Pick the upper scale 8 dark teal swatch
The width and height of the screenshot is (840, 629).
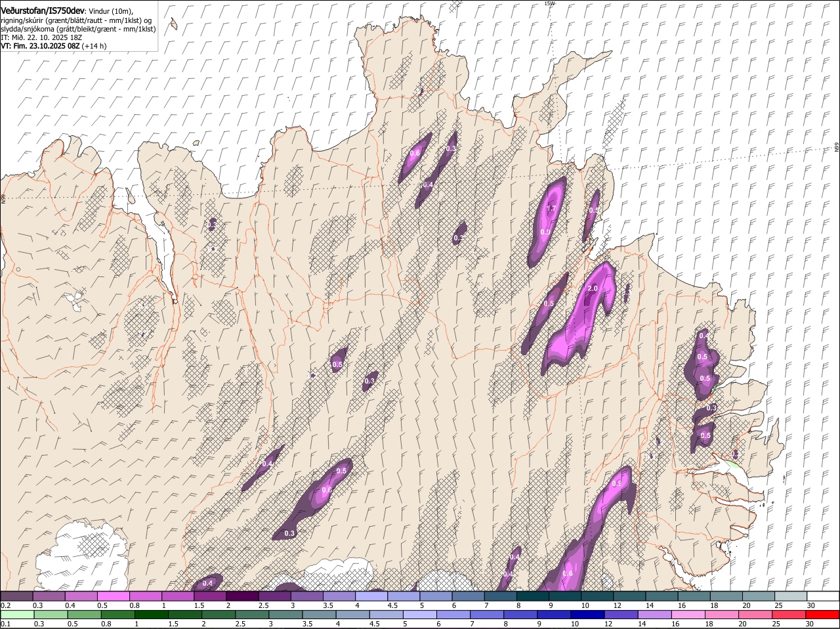(x=532, y=596)
